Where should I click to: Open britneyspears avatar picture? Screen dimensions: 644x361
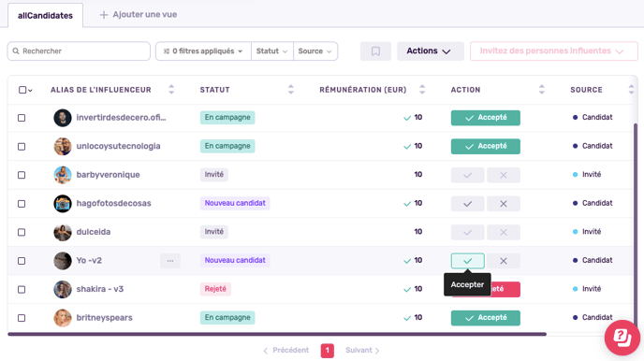click(63, 318)
